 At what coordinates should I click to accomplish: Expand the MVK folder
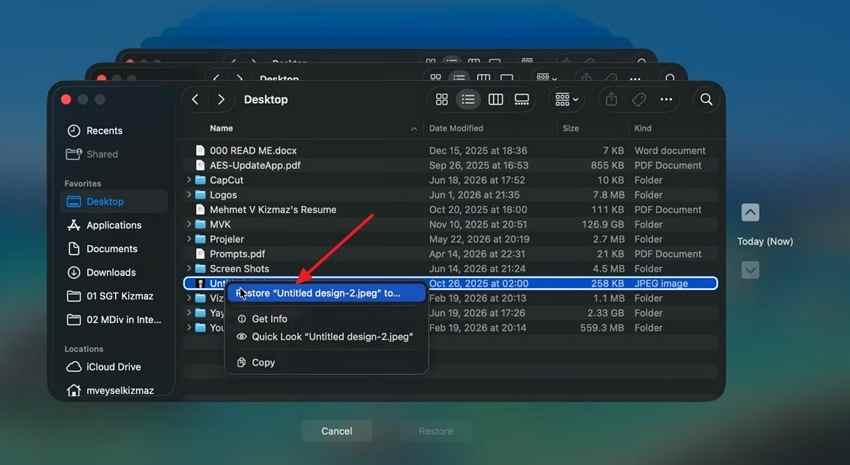pyautogui.click(x=189, y=224)
